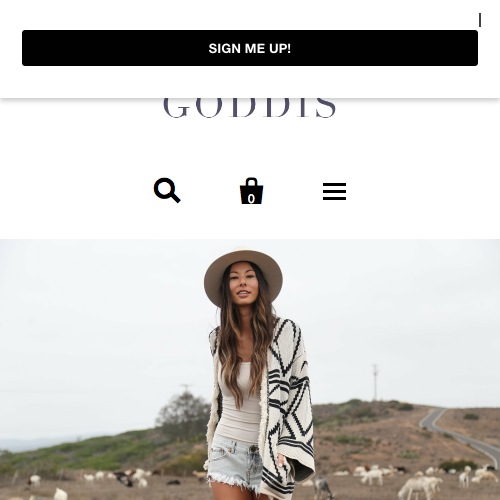The width and height of the screenshot is (500, 500).
Task: Click the goats grazing at right
Action: (423, 485)
